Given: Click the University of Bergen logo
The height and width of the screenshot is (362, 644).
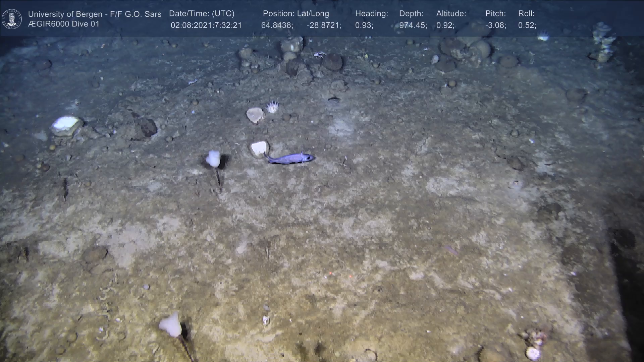Looking at the screenshot, I should coord(12,19).
